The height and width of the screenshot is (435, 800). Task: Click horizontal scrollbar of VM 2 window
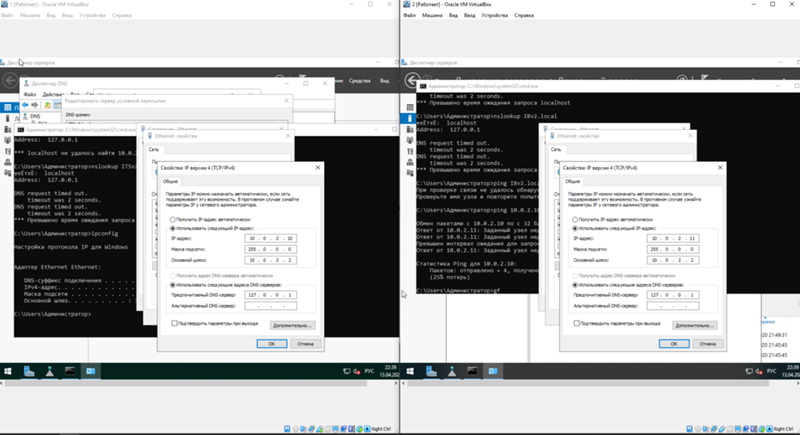[x=588, y=383]
